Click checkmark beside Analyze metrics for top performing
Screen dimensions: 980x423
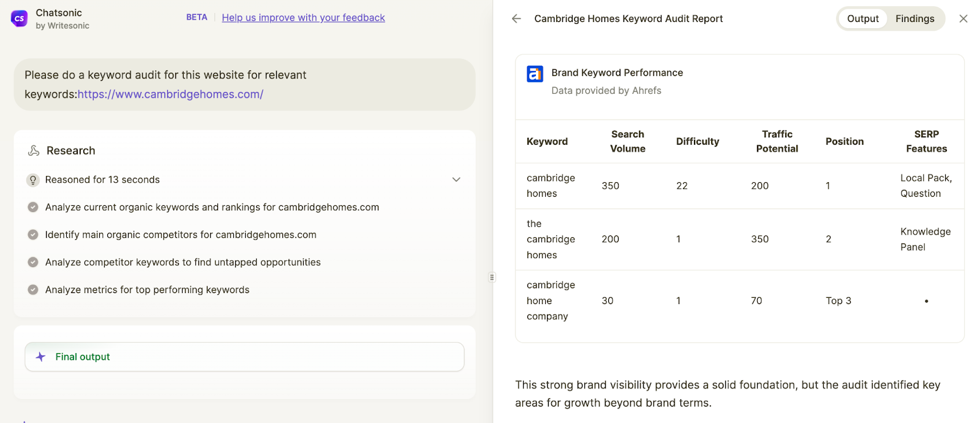33,290
